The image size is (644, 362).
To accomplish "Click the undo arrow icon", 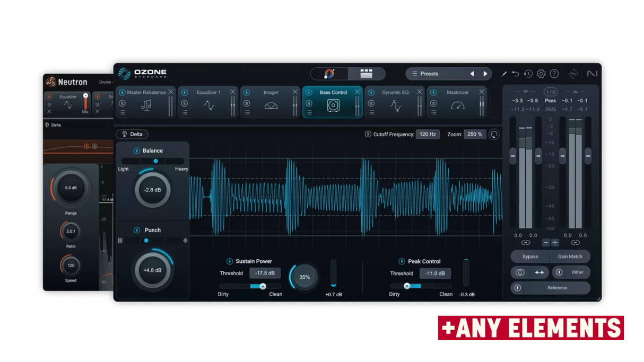I will [515, 74].
